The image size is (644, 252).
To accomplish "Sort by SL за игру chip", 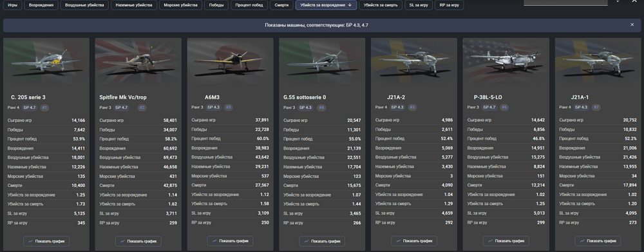I will [419, 5].
